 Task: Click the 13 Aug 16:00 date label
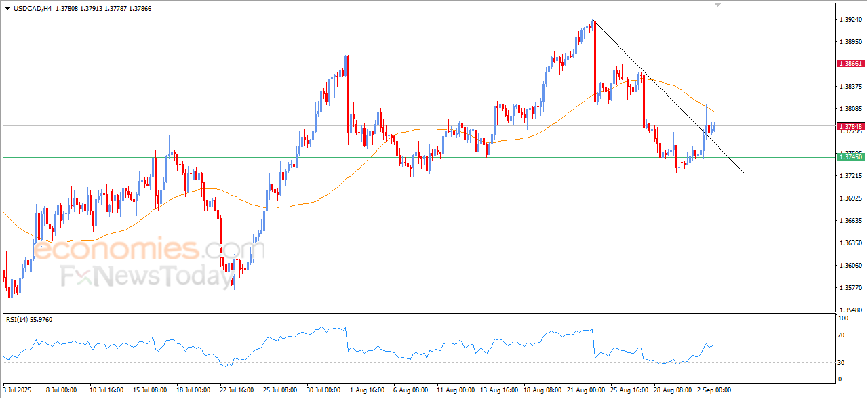[498, 390]
